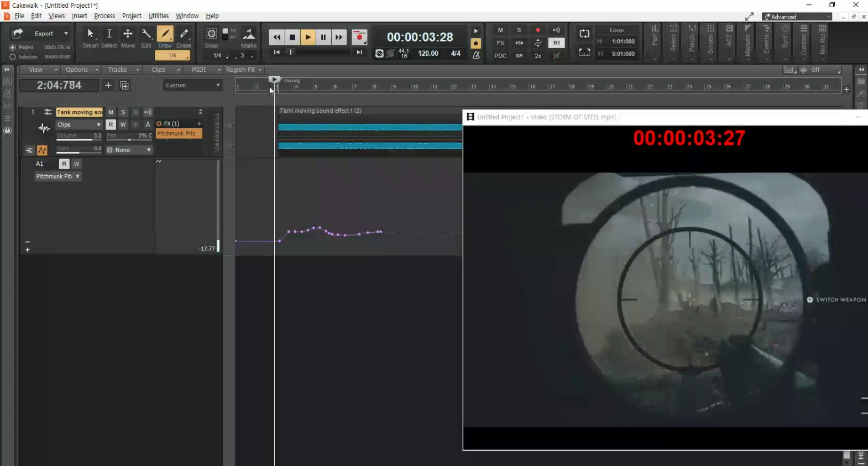This screenshot has width=868, height=466.
Task: Jump to project end
Action: tap(359, 53)
